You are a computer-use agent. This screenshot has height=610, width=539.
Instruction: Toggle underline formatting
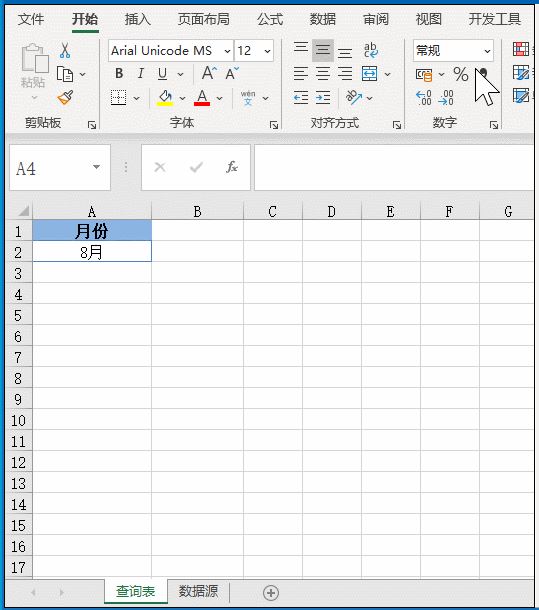click(x=162, y=74)
